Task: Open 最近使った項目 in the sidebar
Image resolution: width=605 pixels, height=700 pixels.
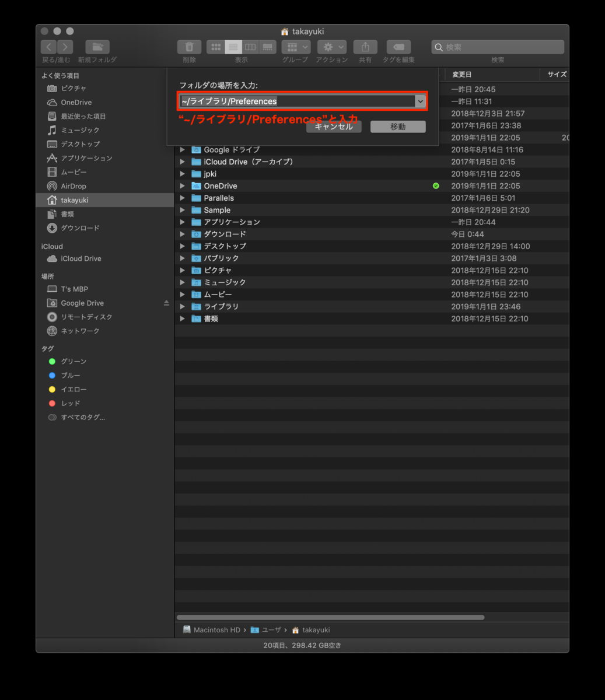Action: pyautogui.click(x=83, y=116)
